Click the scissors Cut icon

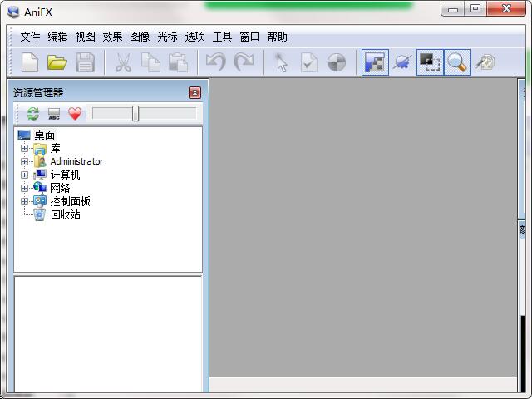coord(123,62)
